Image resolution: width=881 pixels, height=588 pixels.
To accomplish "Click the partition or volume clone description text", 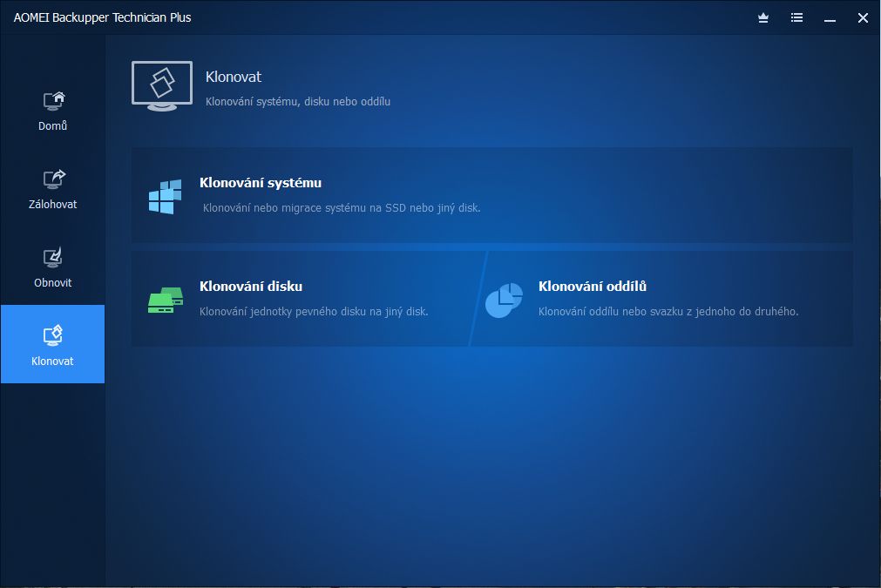I will click(x=668, y=311).
